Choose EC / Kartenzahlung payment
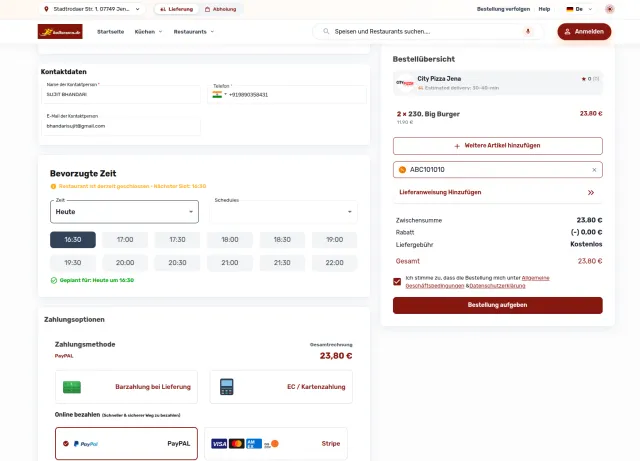 pyautogui.click(x=281, y=387)
